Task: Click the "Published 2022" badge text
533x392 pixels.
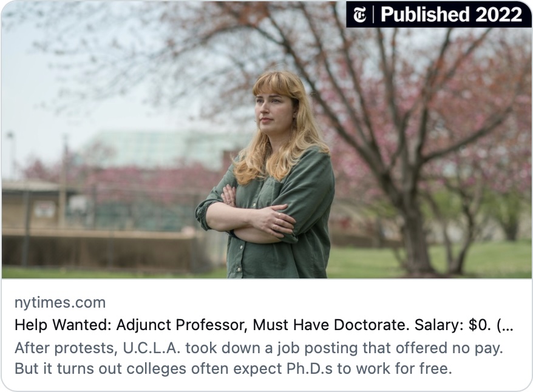Action: (450, 15)
